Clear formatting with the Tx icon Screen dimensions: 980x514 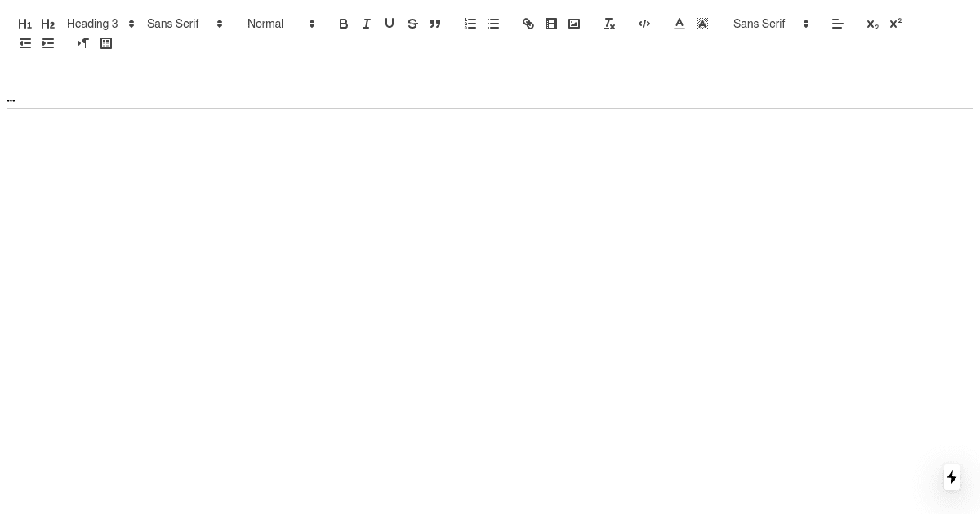click(609, 24)
